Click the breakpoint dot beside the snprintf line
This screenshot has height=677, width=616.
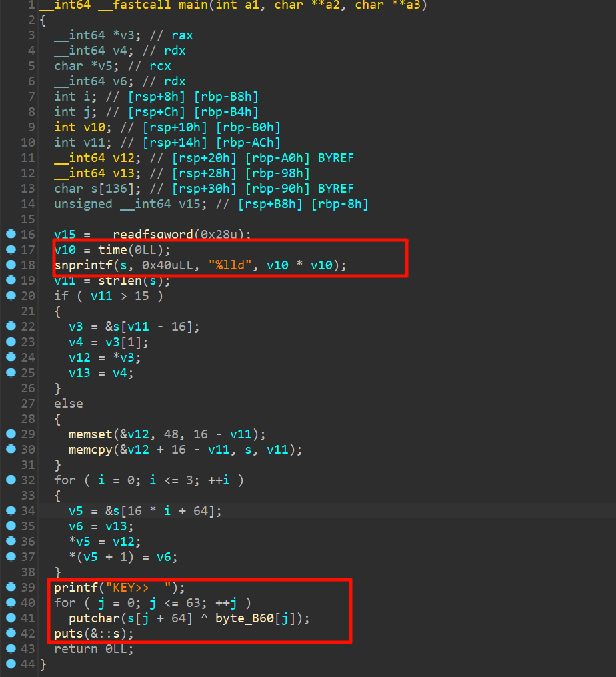pyautogui.click(x=10, y=265)
